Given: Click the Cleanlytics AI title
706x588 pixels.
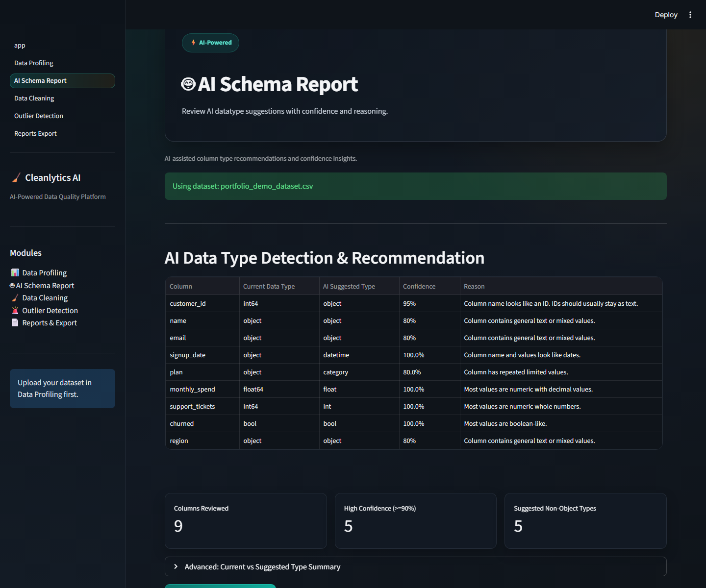Looking at the screenshot, I should pyautogui.click(x=53, y=178).
